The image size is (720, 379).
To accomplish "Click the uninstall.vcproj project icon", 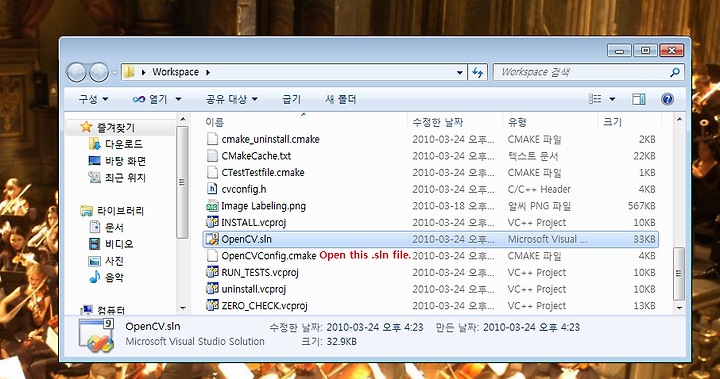I will click(x=212, y=289).
